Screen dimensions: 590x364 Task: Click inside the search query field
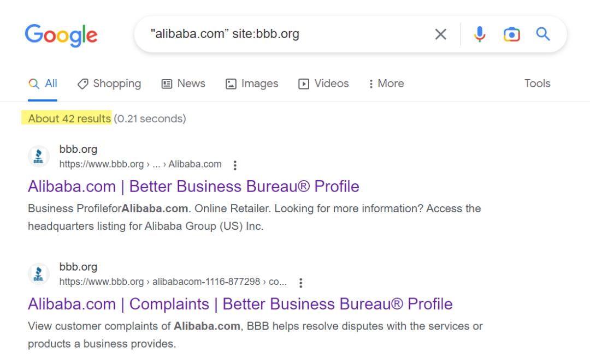point(284,34)
